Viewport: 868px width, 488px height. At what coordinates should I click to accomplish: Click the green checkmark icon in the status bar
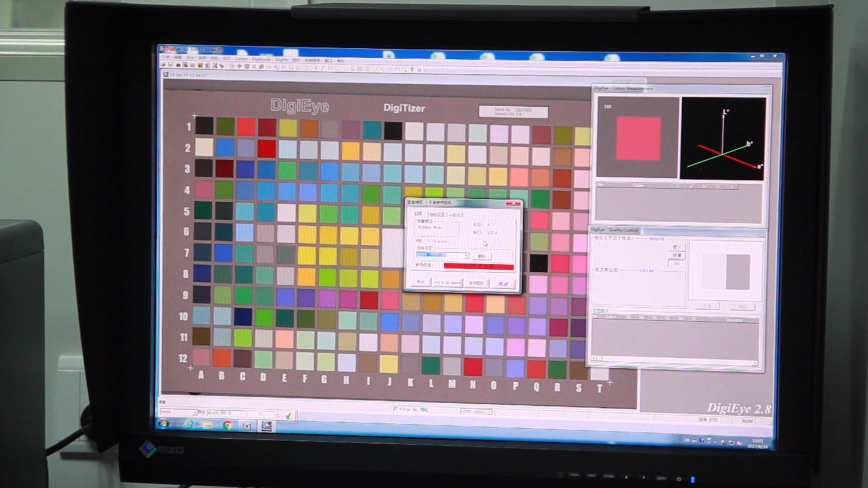(x=289, y=416)
